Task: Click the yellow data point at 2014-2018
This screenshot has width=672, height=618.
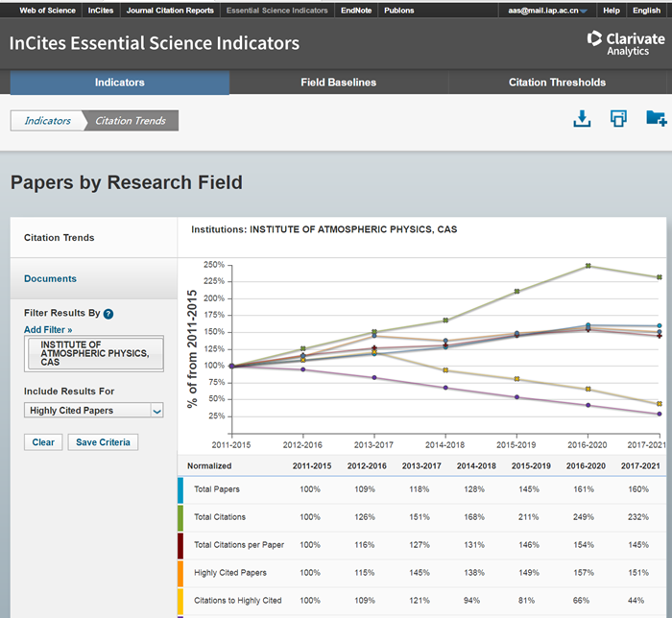Action: (445, 370)
